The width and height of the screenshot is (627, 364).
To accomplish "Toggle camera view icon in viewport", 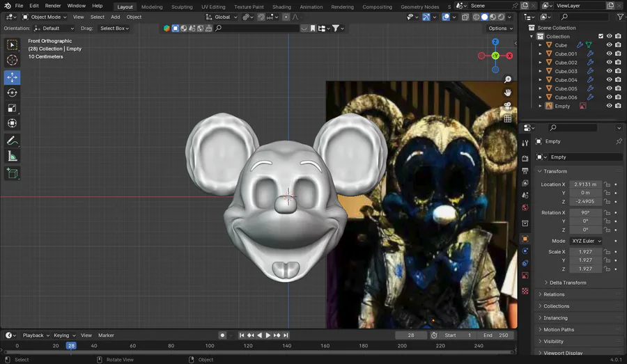I will (507, 106).
